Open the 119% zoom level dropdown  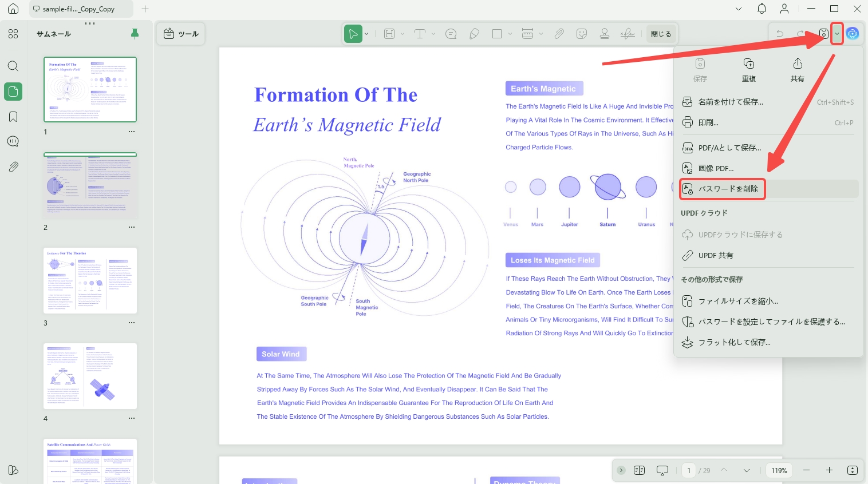click(x=779, y=470)
